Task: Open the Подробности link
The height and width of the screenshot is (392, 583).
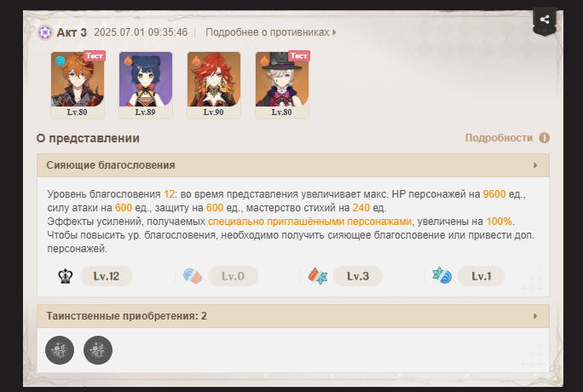Action: tap(499, 138)
